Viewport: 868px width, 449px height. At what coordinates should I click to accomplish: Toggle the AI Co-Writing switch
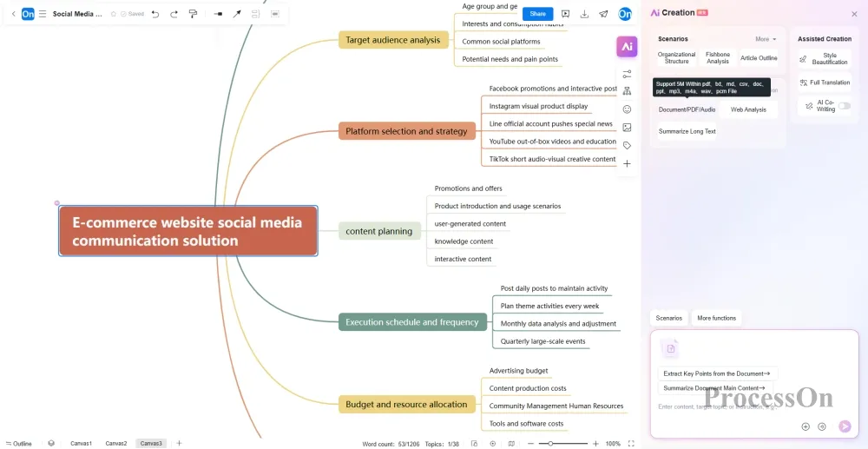pos(844,106)
